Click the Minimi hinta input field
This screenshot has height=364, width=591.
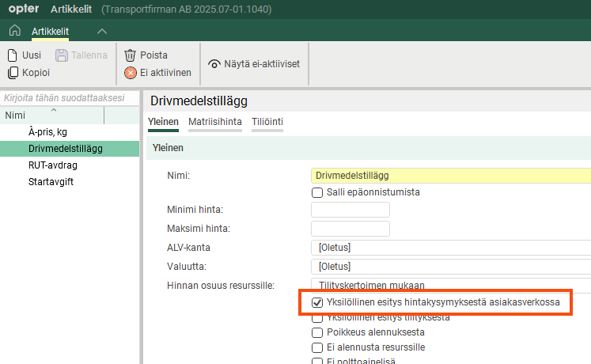tap(350, 210)
